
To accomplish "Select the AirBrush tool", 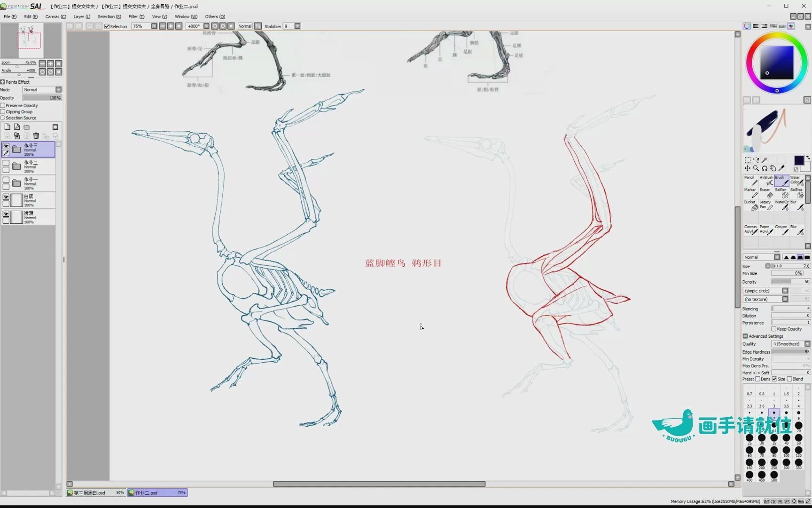I will tap(766, 181).
